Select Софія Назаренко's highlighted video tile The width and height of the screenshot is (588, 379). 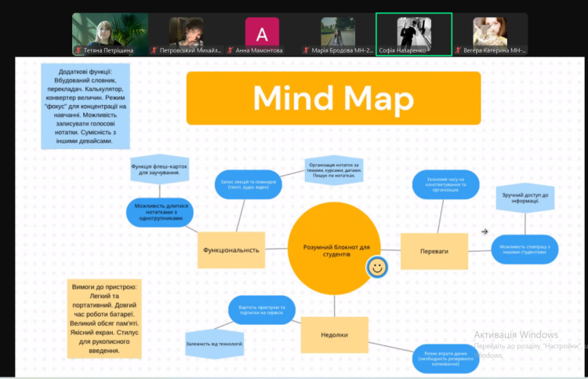(414, 33)
